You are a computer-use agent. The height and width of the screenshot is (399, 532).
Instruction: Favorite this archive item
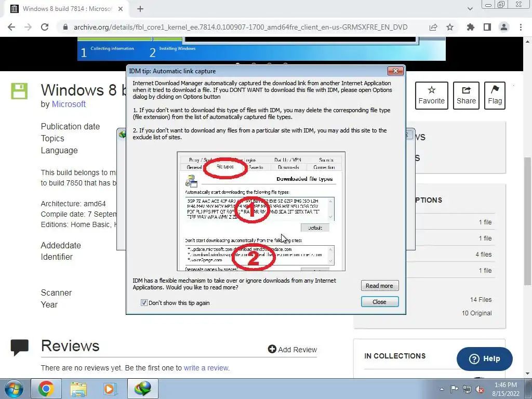tap(432, 96)
